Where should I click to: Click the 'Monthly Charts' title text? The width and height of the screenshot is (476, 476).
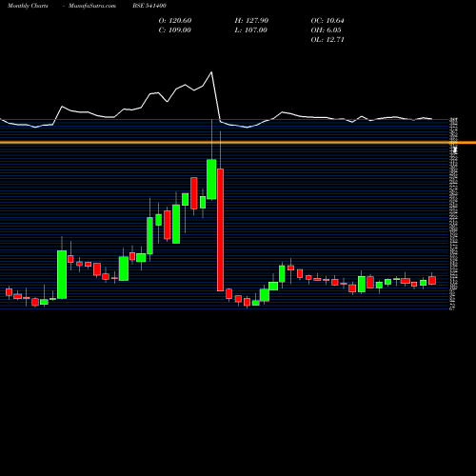coord(28,6)
